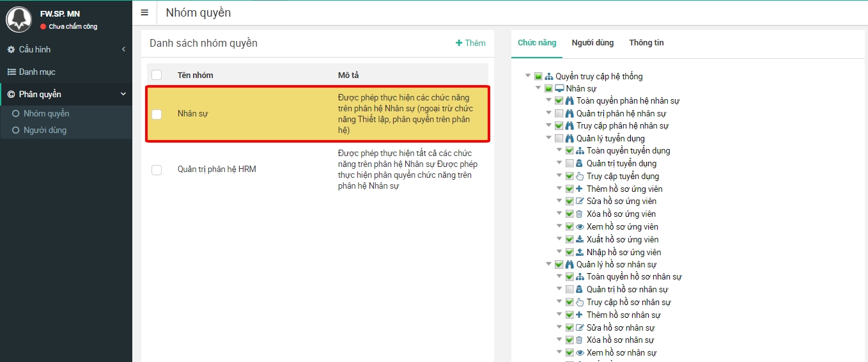Open the Thông tin tab

point(646,43)
